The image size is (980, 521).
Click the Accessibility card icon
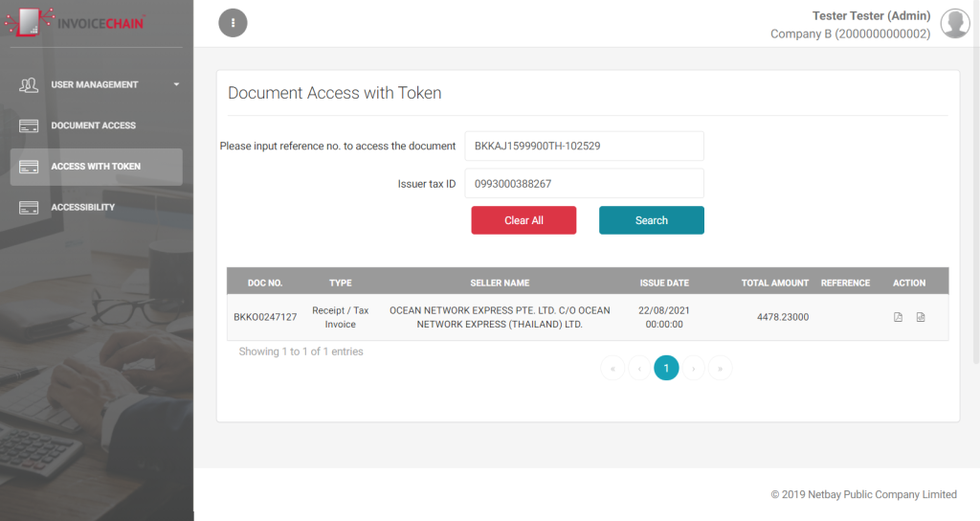[29, 208]
